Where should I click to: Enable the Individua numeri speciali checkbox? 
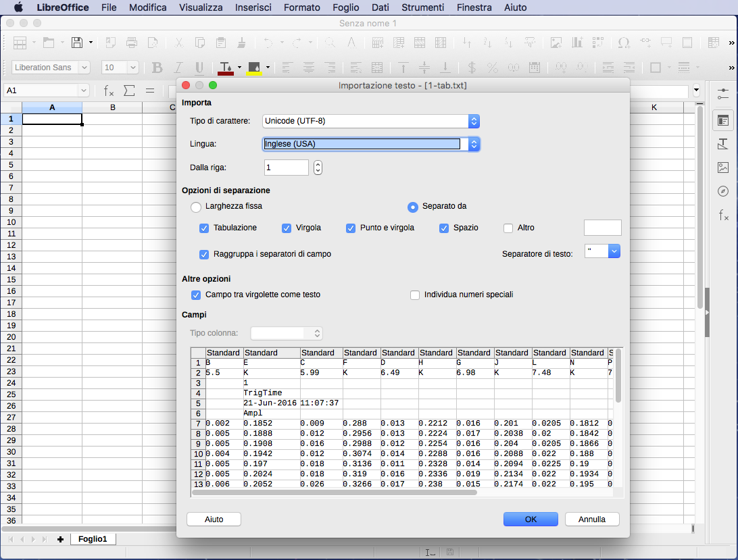click(x=415, y=295)
